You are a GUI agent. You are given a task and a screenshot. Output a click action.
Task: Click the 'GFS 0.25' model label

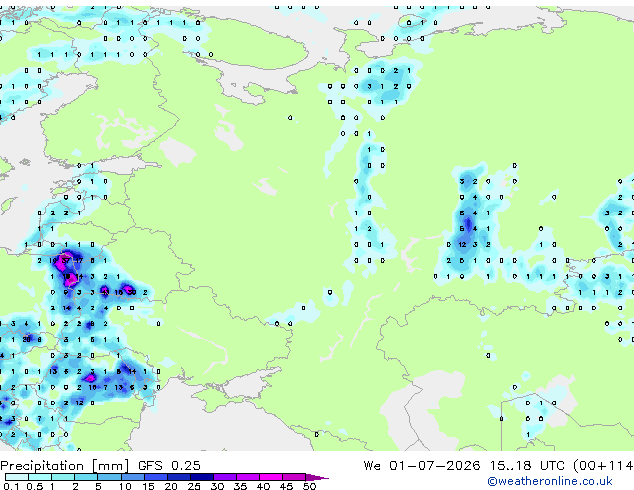(x=169, y=465)
